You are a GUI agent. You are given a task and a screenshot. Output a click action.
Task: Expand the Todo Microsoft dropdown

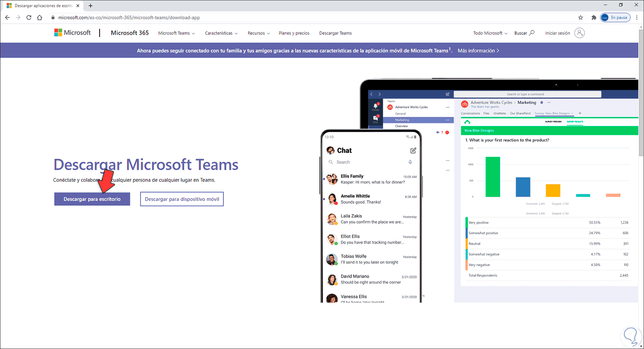coord(490,33)
